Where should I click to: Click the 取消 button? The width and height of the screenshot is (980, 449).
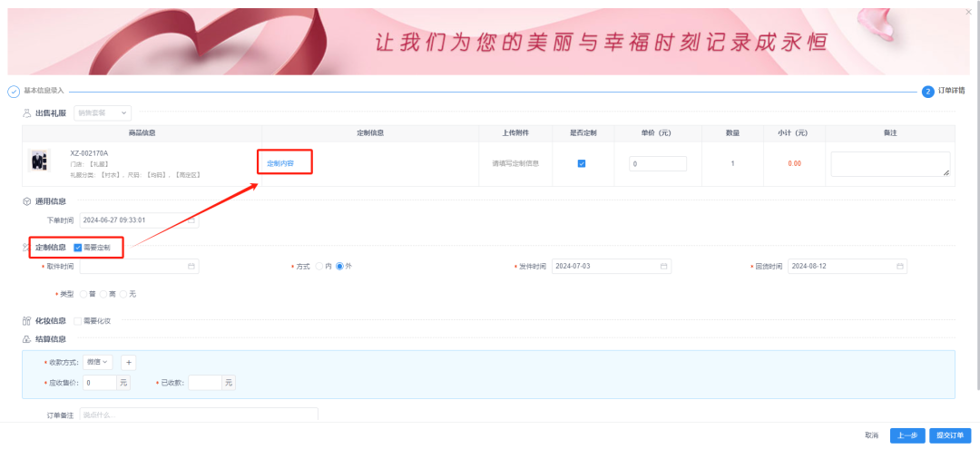pos(872,435)
